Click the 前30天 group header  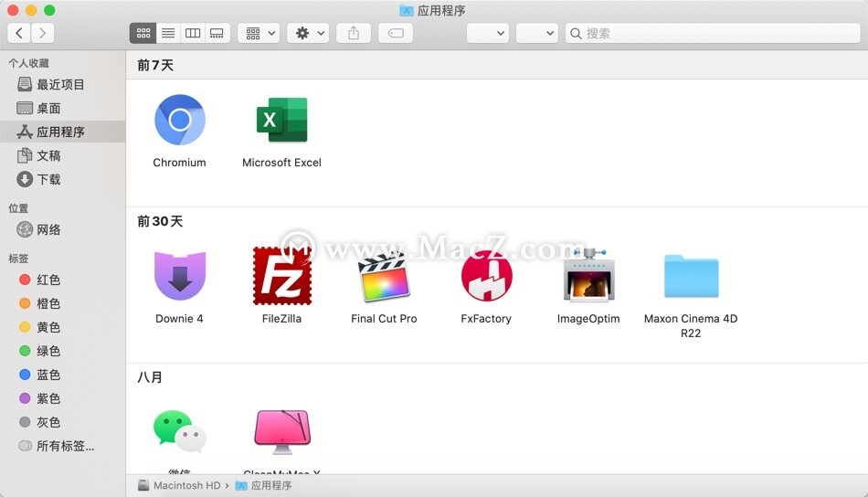(x=160, y=221)
